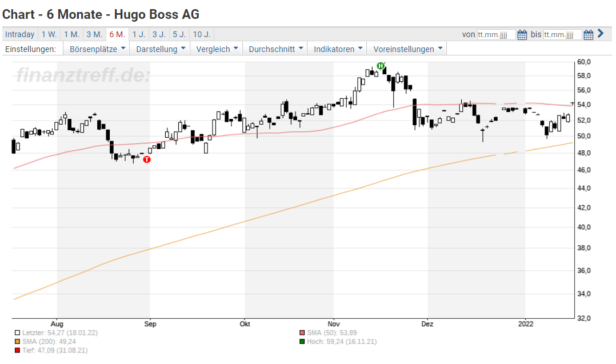Click the 'Einstellungen:' label
The height and width of the screenshot is (364, 616).
(x=31, y=49)
